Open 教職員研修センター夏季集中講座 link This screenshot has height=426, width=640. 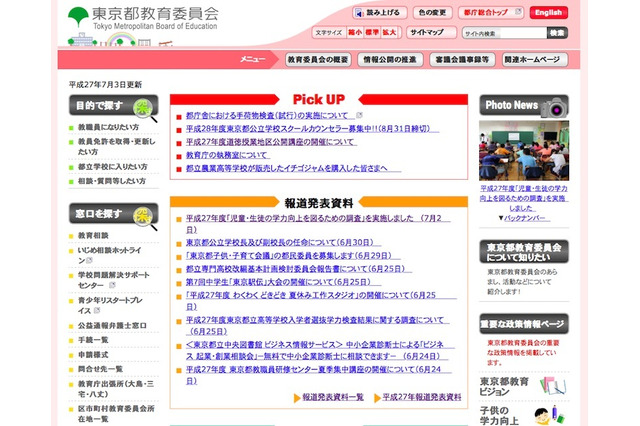pos(318,375)
